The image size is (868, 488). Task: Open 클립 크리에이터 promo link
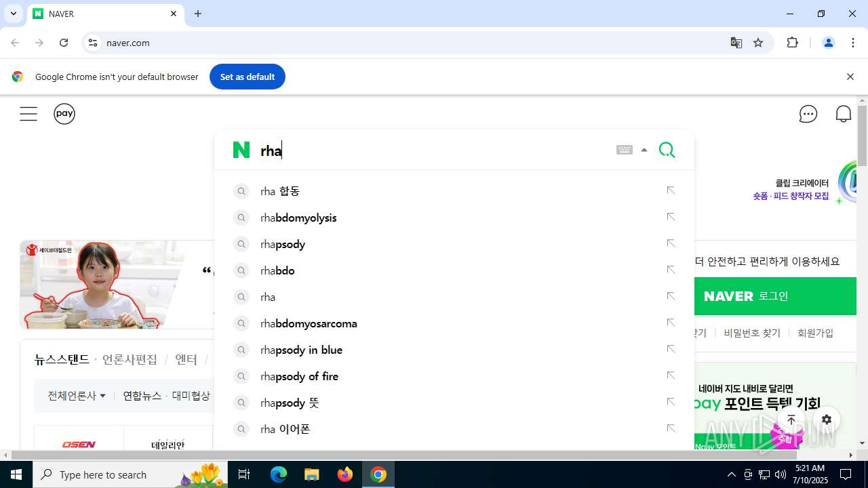pos(791,189)
